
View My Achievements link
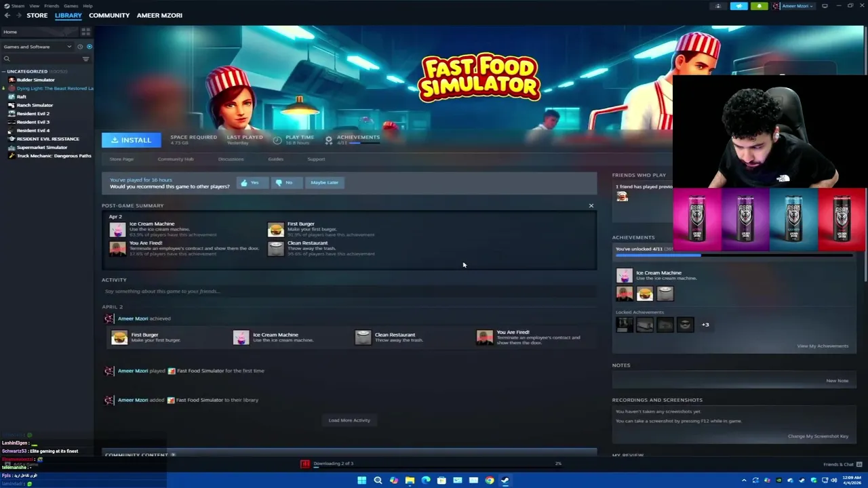(823, 346)
